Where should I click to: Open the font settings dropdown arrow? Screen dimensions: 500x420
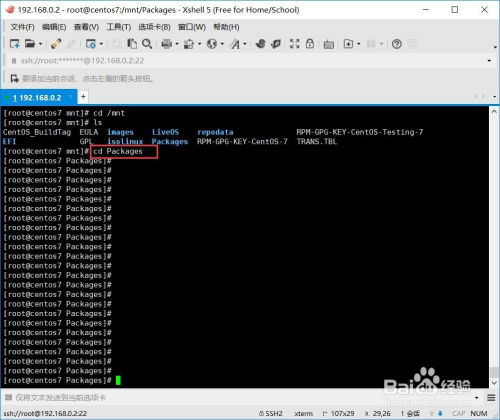pos(245,44)
